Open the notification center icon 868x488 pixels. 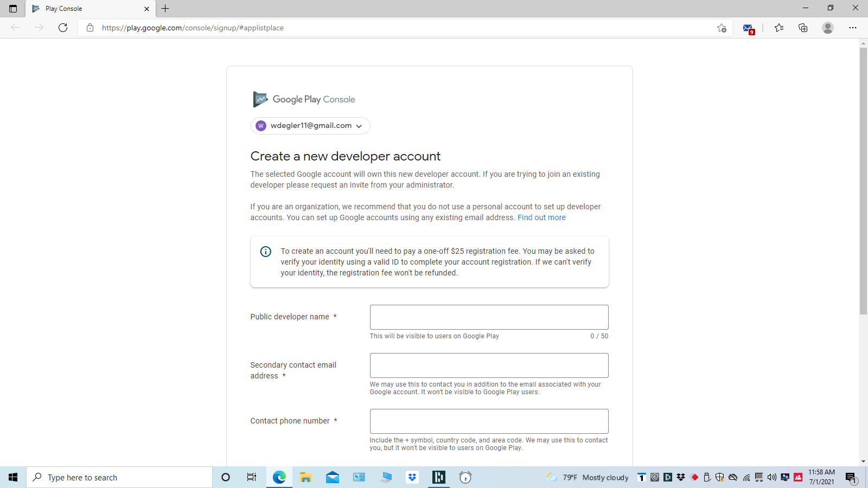pos(851,477)
